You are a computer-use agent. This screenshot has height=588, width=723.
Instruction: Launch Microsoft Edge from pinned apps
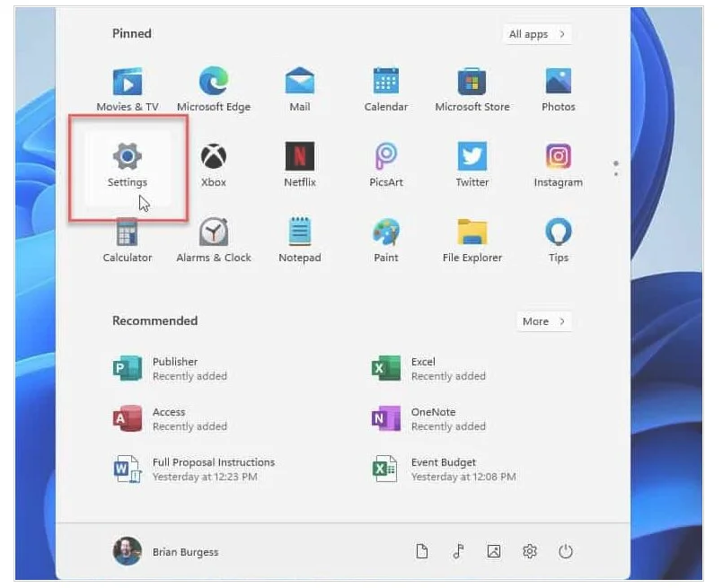coord(213,89)
